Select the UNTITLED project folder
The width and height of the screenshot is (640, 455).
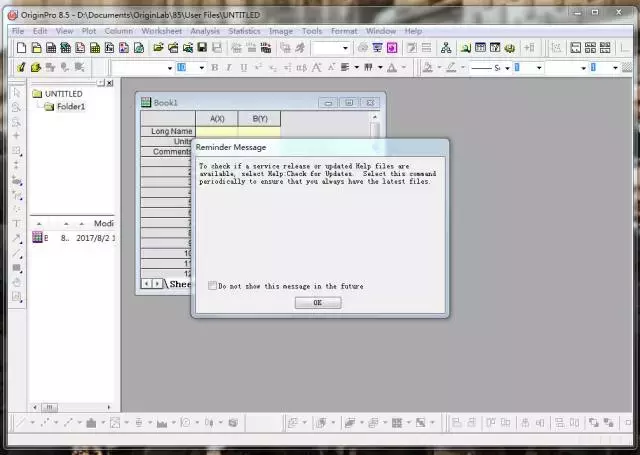tap(63, 94)
